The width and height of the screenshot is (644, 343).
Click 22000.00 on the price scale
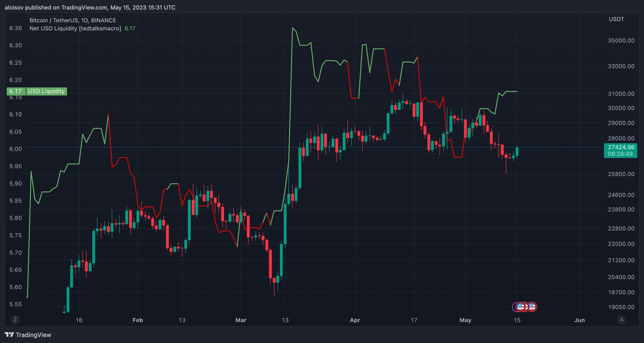pyautogui.click(x=621, y=244)
